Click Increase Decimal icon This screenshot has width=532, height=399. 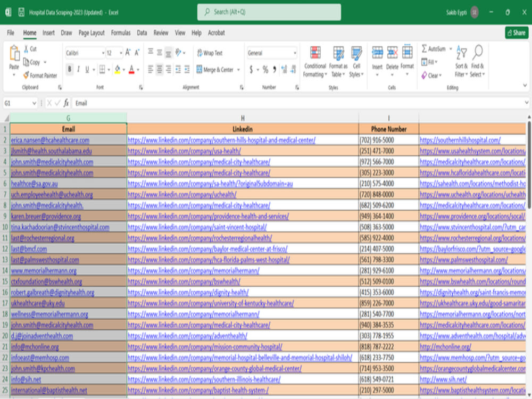284,70
